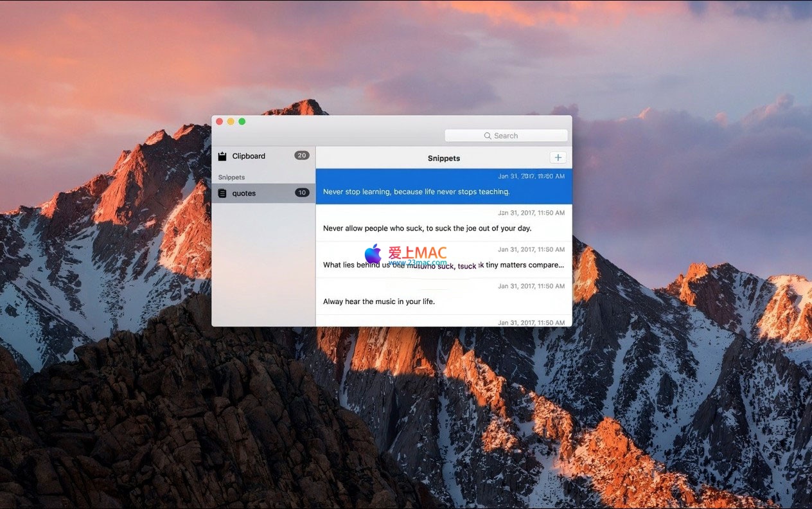Click the quotes count badge showing 10
Viewport: 812px width, 509px height.
tap(302, 193)
